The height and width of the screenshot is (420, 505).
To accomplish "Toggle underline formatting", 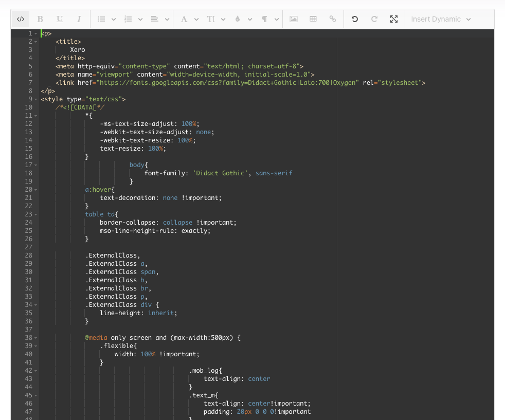I will [x=59, y=19].
